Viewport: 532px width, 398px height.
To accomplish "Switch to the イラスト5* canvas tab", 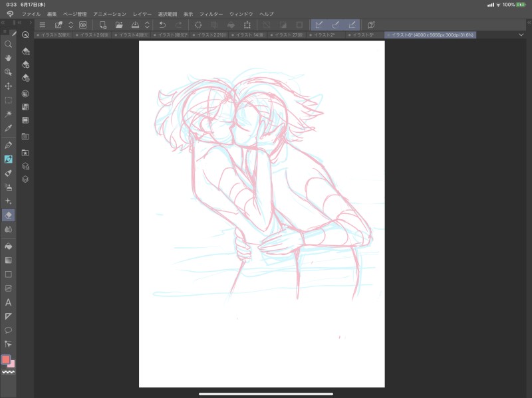I will (x=363, y=35).
